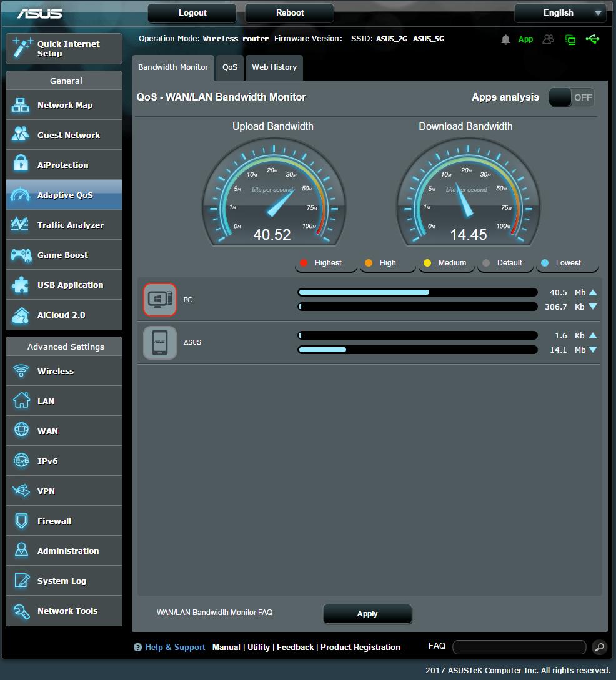The width and height of the screenshot is (616, 680).
Task: Click the Network Tools wrench icon
Action: [x=21, y=611]
